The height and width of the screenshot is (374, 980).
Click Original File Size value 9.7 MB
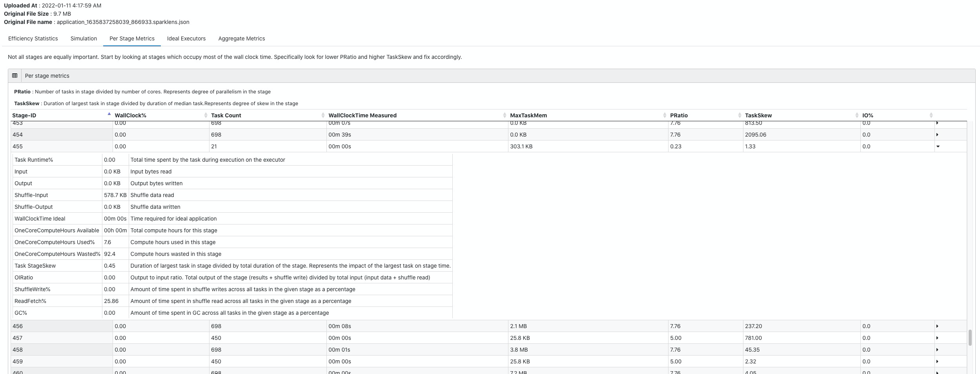coord(62,14)
